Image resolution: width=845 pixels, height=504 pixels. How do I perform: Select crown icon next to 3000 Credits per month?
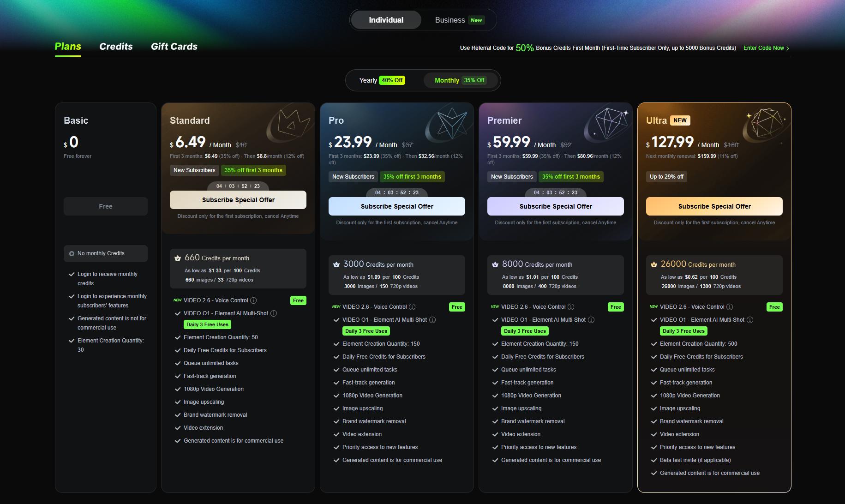336,265
